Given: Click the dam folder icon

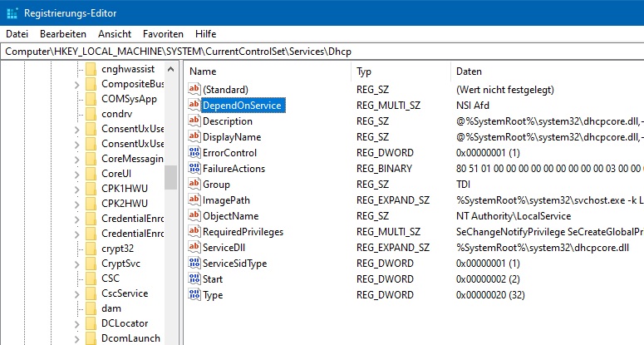Looking at the screenshot, I should point(91,308).
